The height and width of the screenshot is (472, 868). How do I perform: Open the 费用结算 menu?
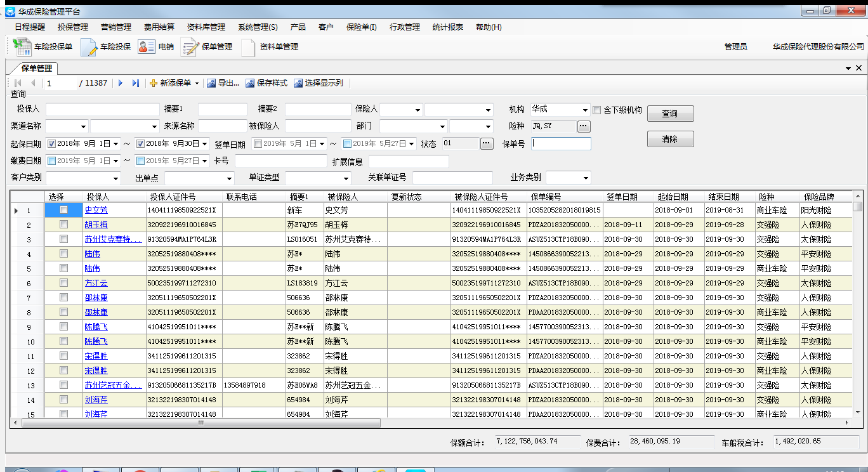click(x=159, y=27)
